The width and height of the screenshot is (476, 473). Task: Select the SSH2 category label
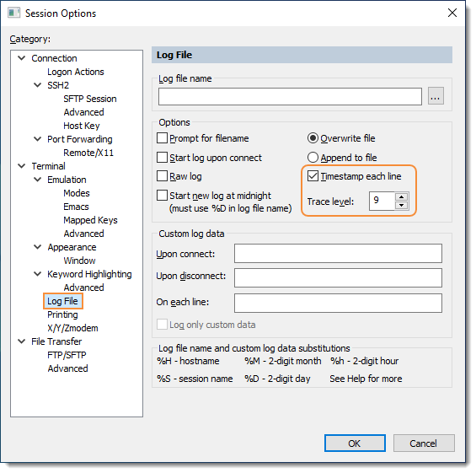pyautogui.click(x=58, y=85)
